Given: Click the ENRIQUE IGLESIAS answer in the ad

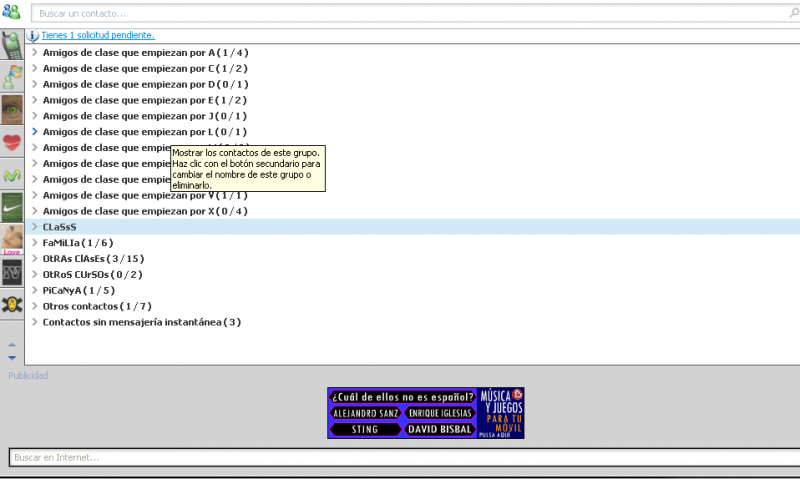Looking at the screenshot, I should pyautogui.click(x=440, y=413).
